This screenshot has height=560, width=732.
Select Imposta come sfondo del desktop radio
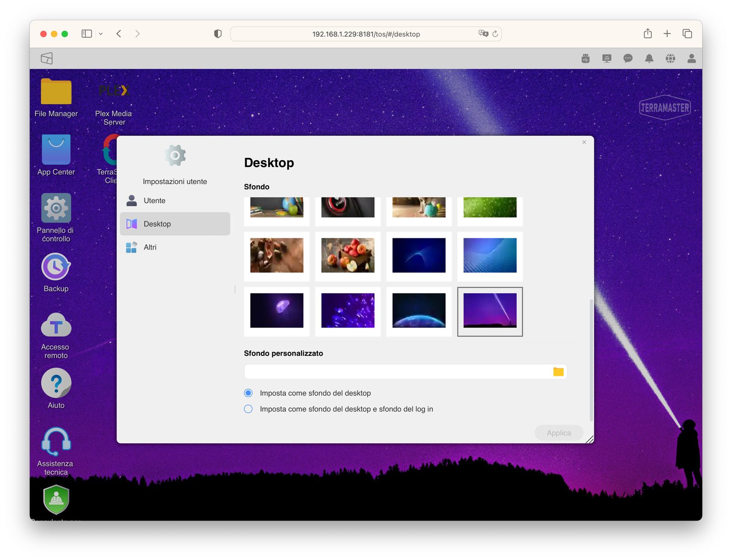pos(248,393)
